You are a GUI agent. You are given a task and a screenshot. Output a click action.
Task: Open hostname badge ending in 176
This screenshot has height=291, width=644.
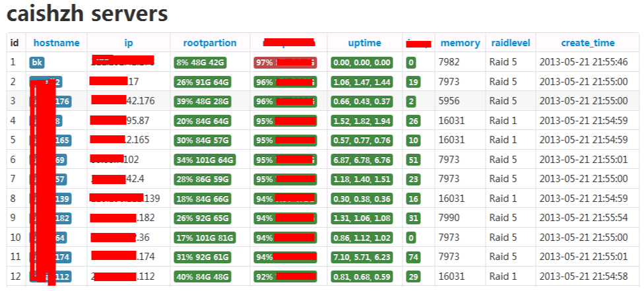click(x=51, y=101)
